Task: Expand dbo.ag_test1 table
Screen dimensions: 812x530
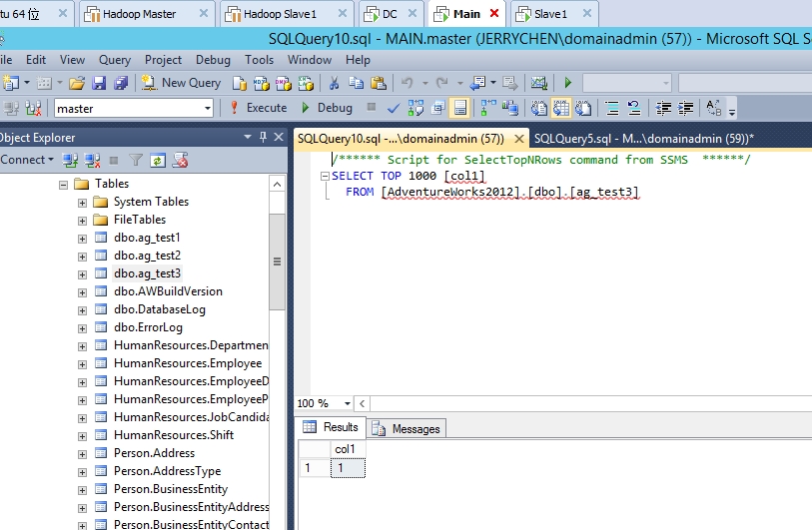Action: (82, 239)
